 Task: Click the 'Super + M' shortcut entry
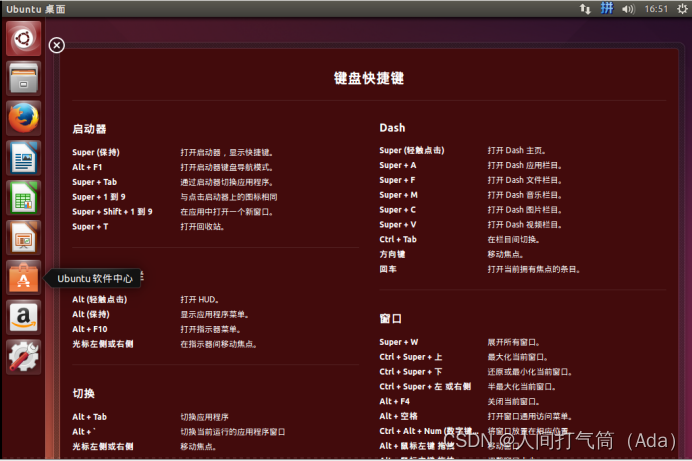click(x=399, y=195)
